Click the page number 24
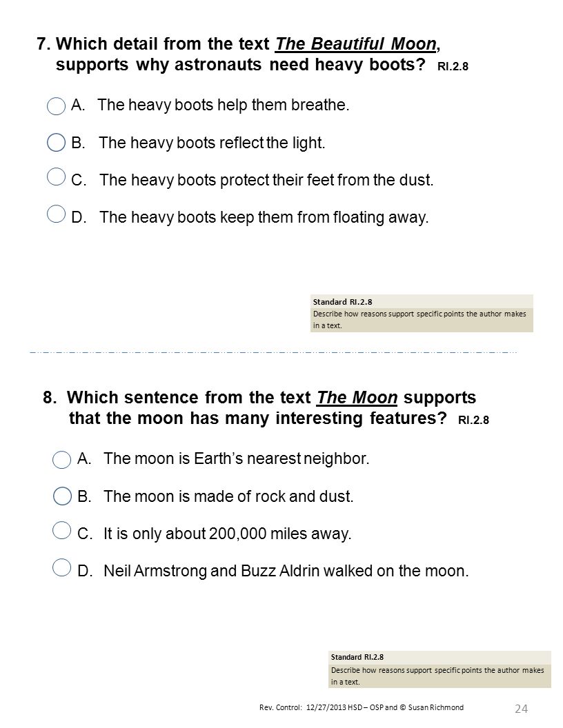The width and height of the screenshot is (563, 728). [x=521, y=709]
